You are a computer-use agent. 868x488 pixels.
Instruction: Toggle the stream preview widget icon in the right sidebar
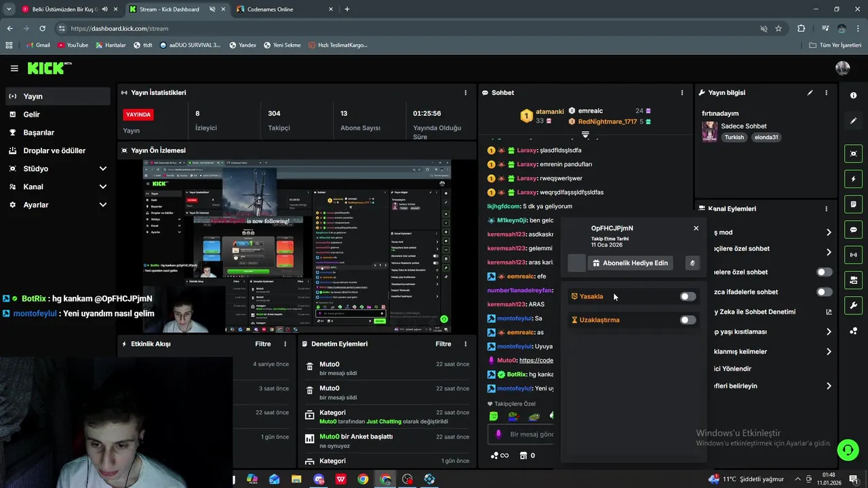853,154
